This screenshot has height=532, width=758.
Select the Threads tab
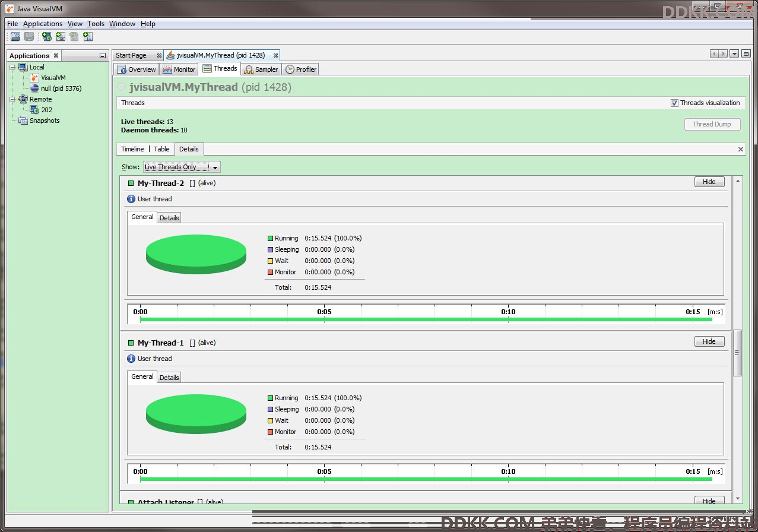click(x=220, y=69)
